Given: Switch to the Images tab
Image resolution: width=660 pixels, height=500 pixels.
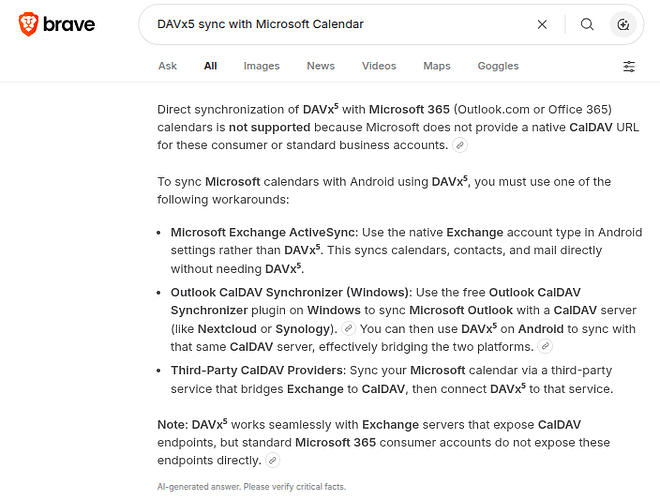Looking at the screenshot, I should pos(261,66).
